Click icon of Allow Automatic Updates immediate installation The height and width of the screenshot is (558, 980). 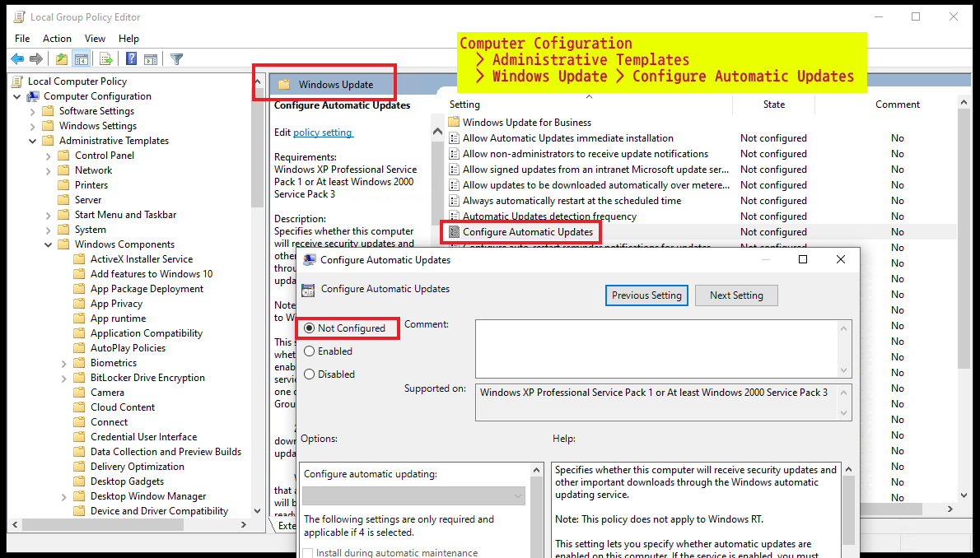pyautogui.click(x=455, y=138)
